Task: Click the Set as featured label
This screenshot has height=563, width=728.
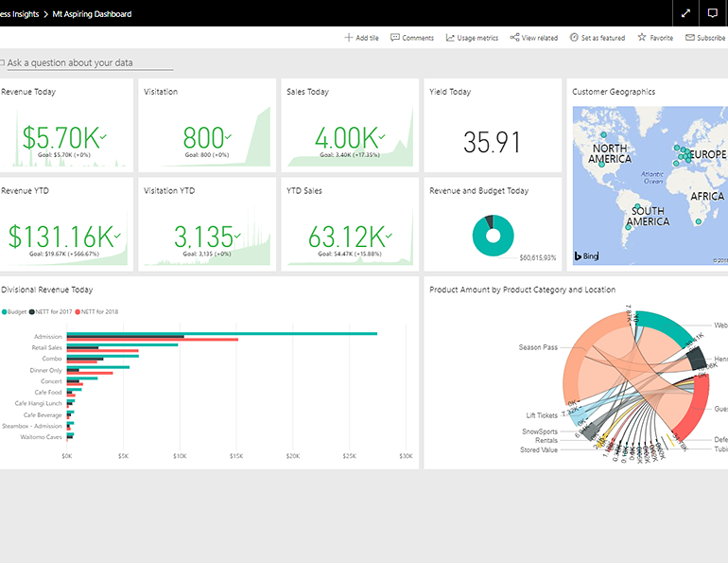Action: [x=603, y=38]
